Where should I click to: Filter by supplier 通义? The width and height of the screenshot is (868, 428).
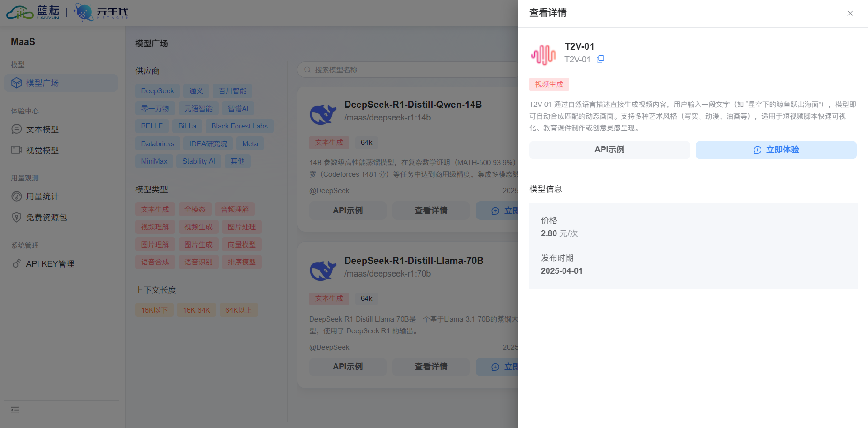(196, 91)
